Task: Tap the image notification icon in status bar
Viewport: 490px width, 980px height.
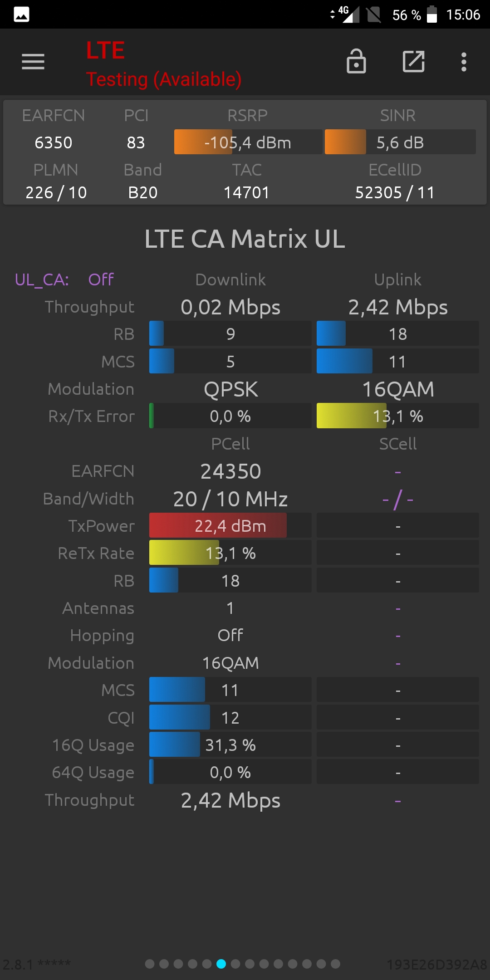Action: pos(21,15)
